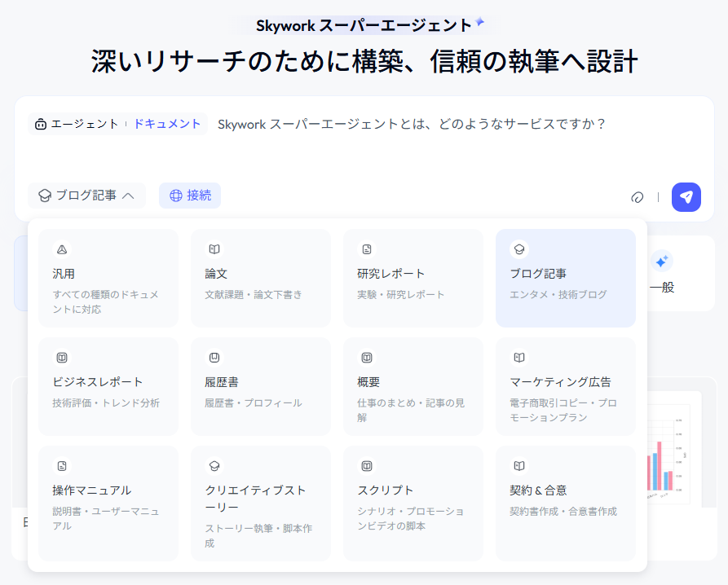
Task: Click the icon on 履歴書 card
Action: coord(214,358)
